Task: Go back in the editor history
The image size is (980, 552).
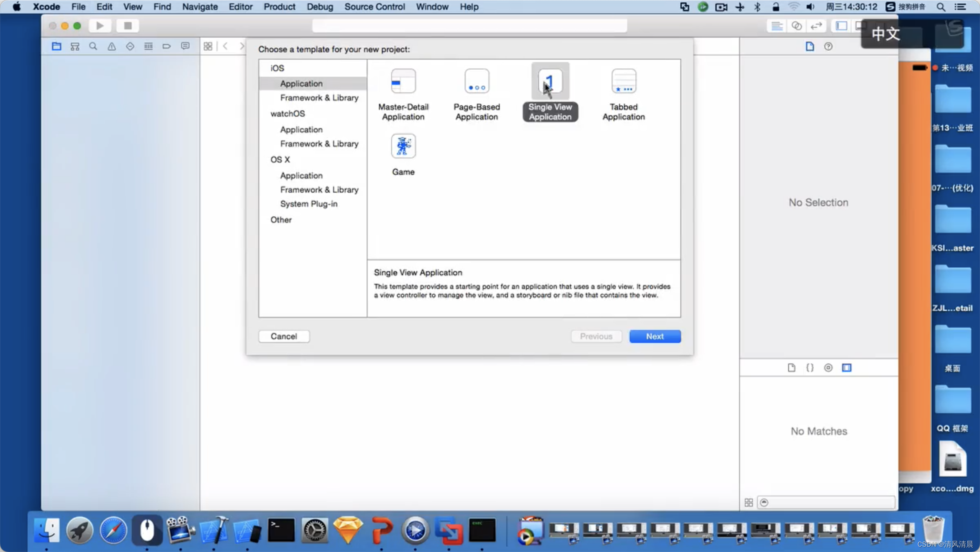Action: (225, 46)
